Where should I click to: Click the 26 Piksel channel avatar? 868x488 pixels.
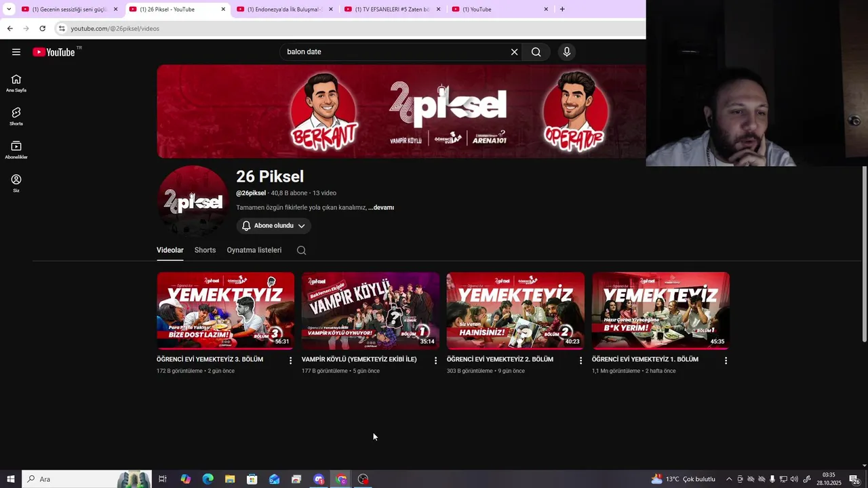pyautogui.click(x=193, y=201)
